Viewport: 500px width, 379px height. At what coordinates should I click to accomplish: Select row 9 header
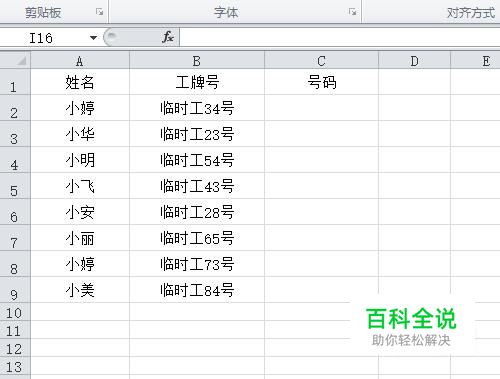(15, 290)
